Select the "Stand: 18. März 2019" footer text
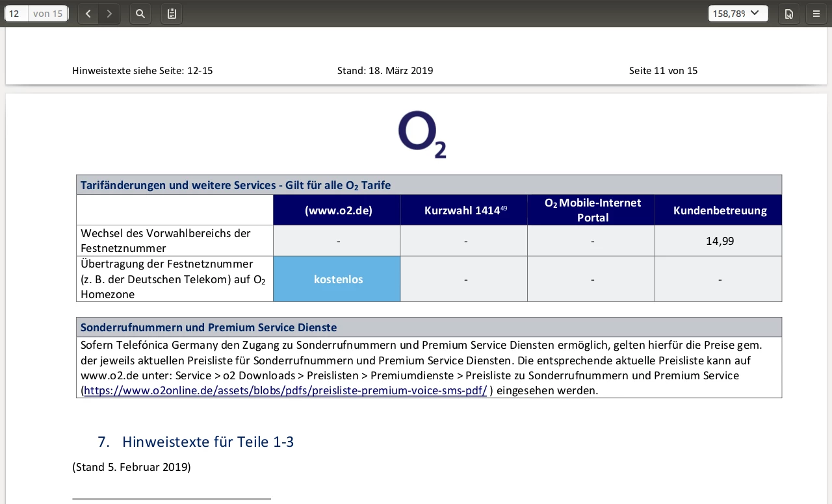The height and width of the screenshot is (504, 832). (385, 71)
